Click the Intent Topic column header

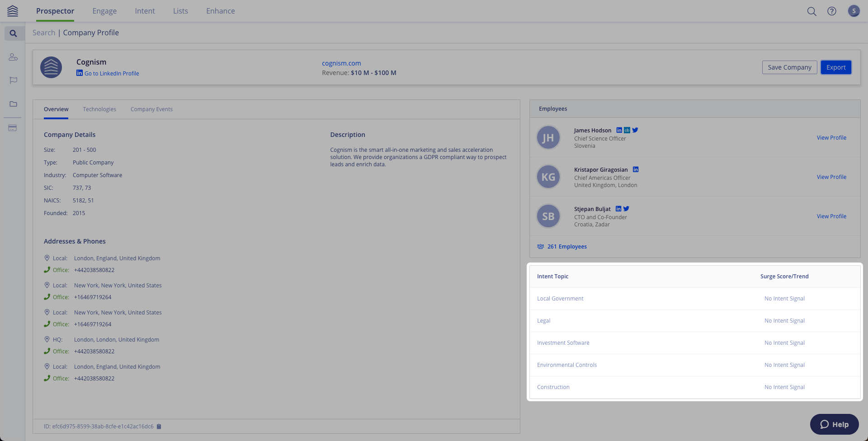tap(552, 277)
